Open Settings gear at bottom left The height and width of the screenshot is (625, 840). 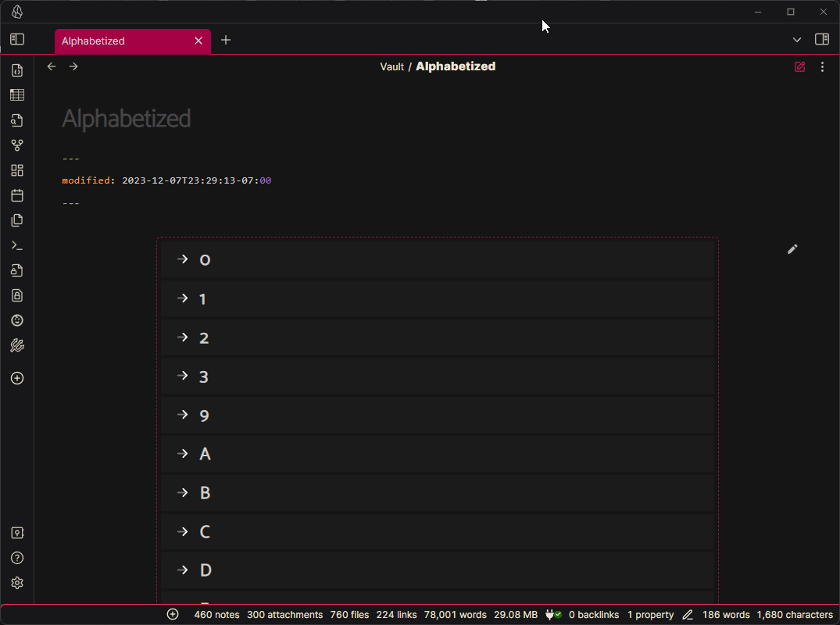[17, 583]
